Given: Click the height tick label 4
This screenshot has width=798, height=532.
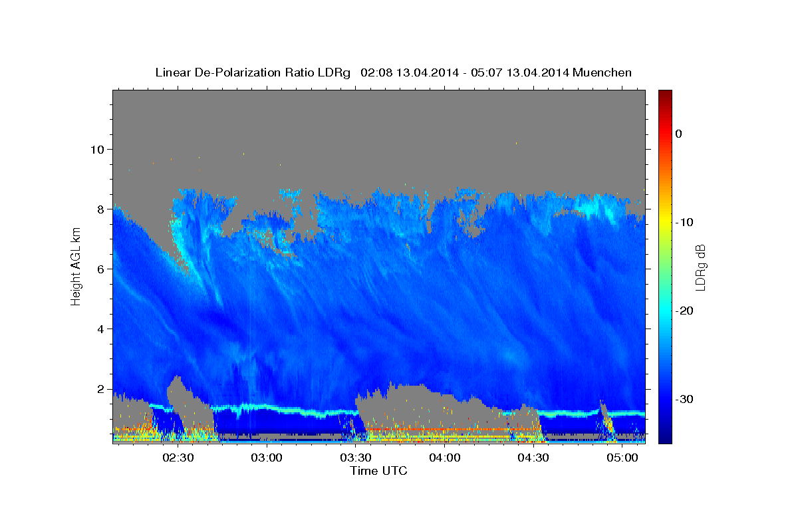Looking at the screenshot, I should (x=101, y=329).
